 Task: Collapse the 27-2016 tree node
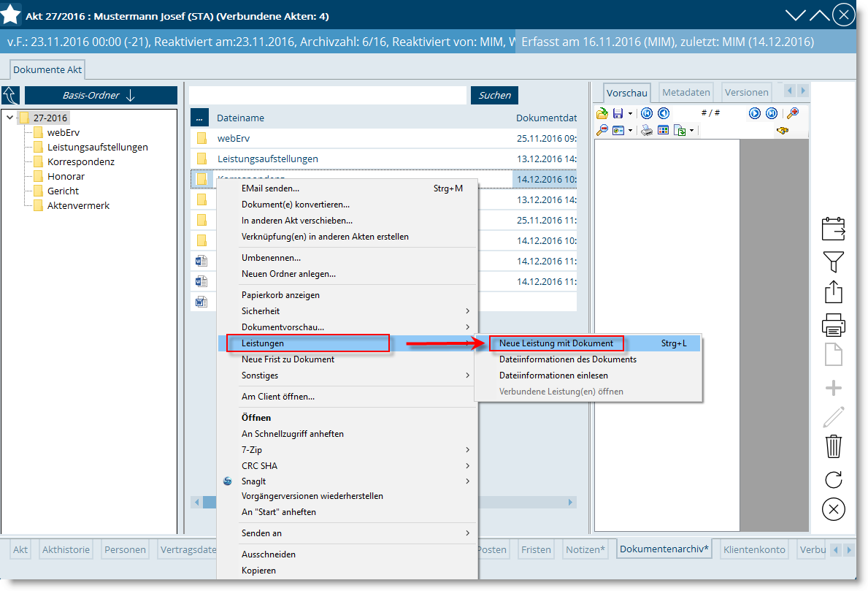click(10, 118)
